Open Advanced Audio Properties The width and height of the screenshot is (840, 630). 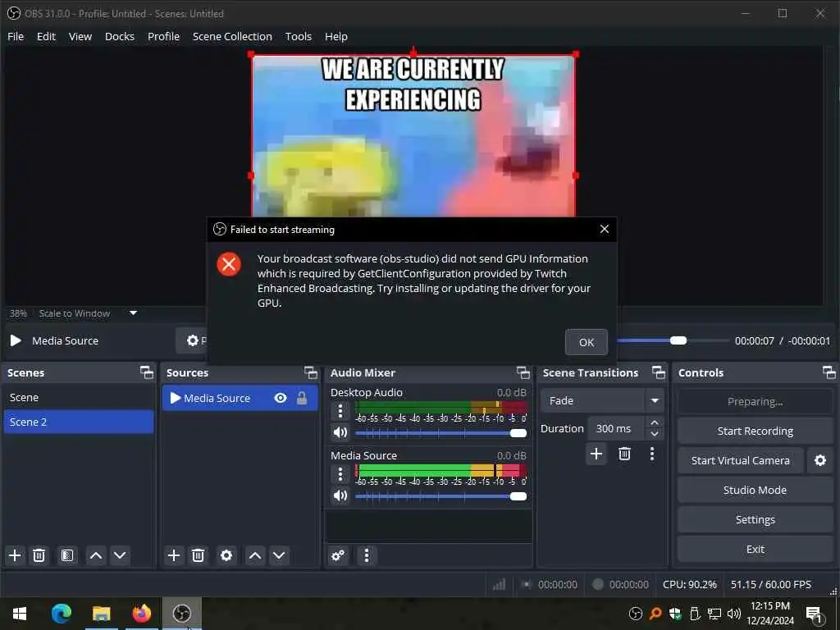pos(338,555)
